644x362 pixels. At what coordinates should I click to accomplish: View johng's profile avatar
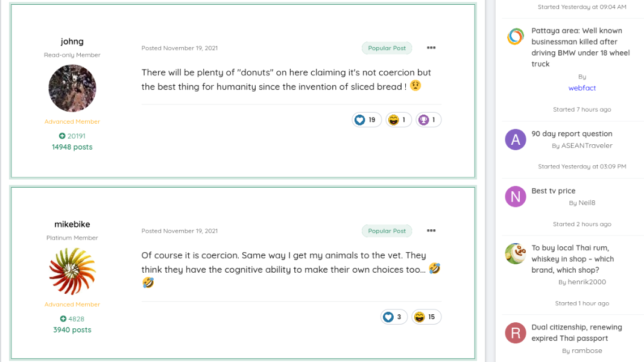coord(72,88)
